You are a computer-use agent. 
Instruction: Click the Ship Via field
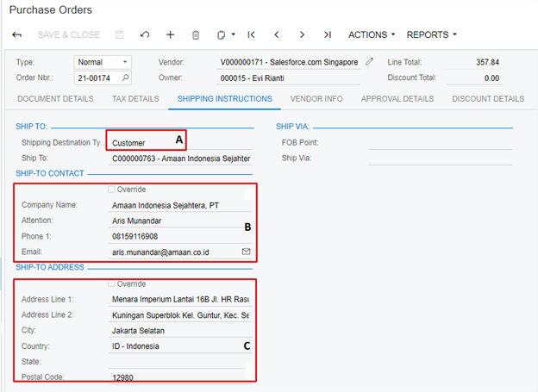pos(441,159)
